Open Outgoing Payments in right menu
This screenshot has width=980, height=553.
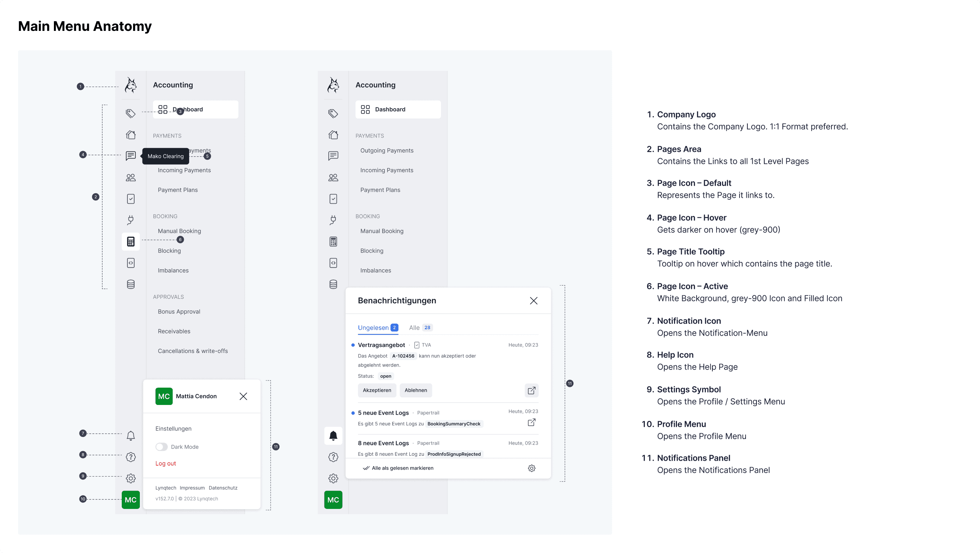tap(386, 151)
